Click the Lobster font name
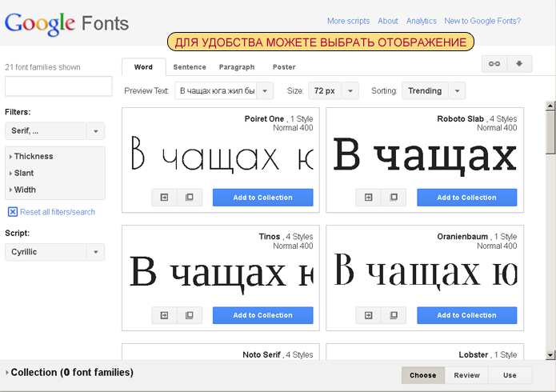This screenshot has width=556, height=392. point(474,354)
